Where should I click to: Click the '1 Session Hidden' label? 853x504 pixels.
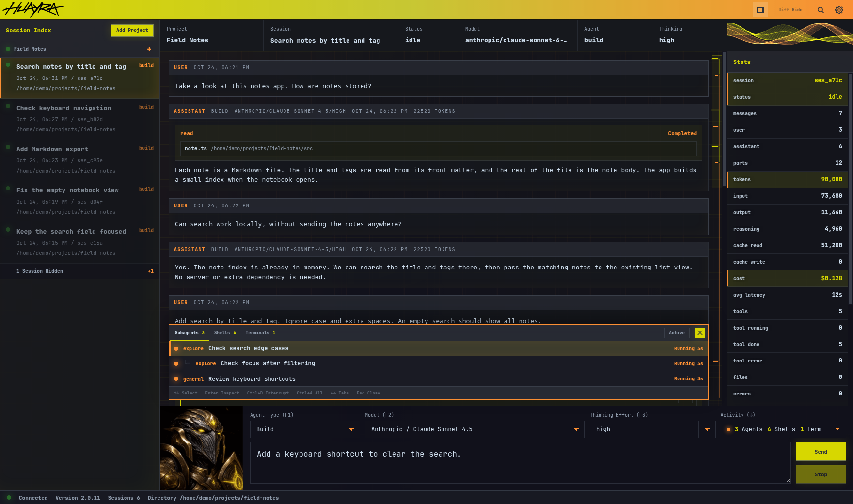coord(40,271)
